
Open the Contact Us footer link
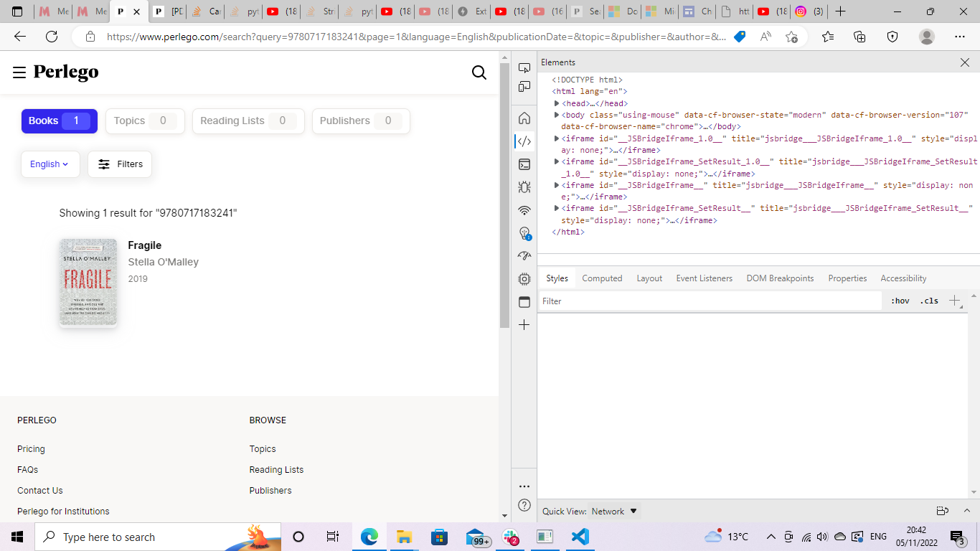click(x=40, y=491)
